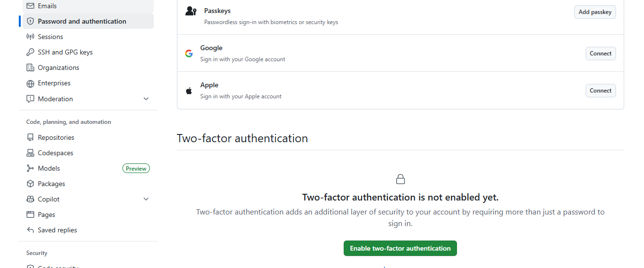Enable two-factor authentication
Image resolution: width=644 pixels, height=268 pixels.
400,248
